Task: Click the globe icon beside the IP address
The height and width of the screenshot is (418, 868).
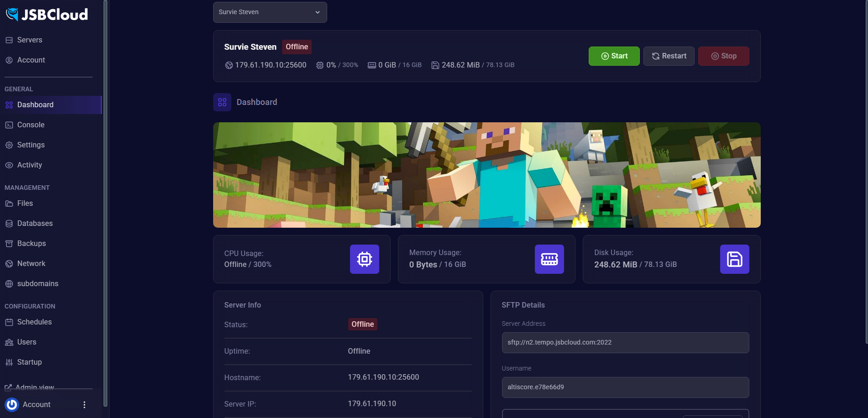Action: click(x=229, y=65)
